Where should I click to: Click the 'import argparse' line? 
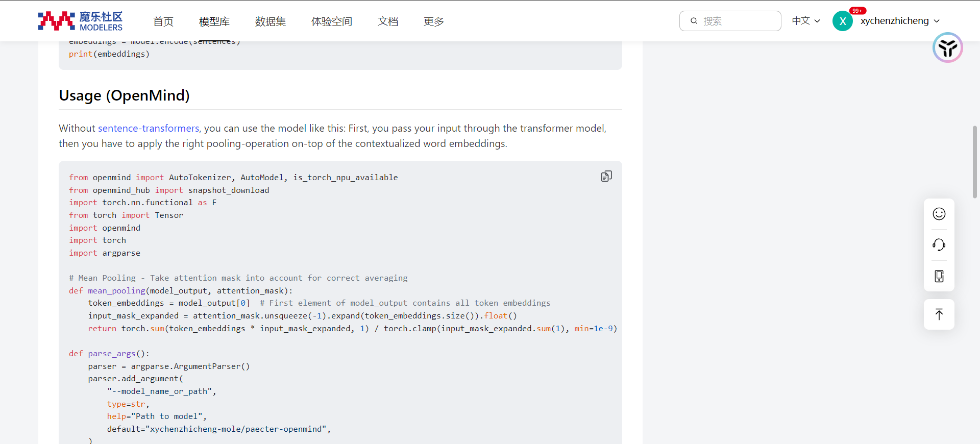pos(105,253)
